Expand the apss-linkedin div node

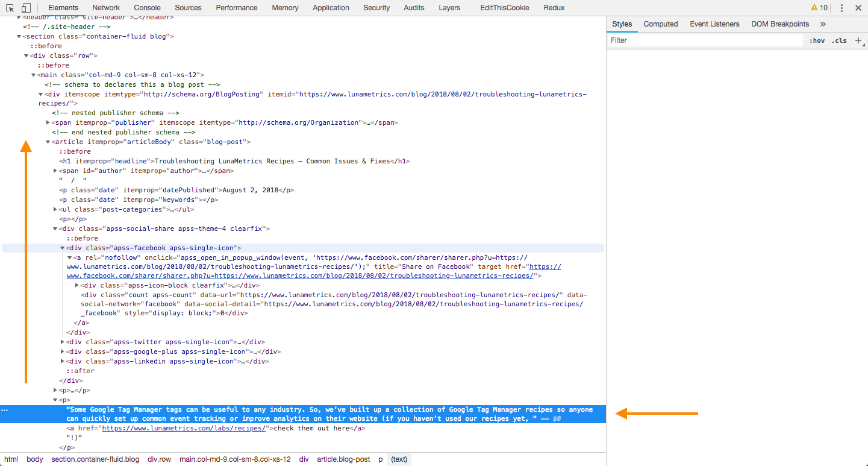62,362
